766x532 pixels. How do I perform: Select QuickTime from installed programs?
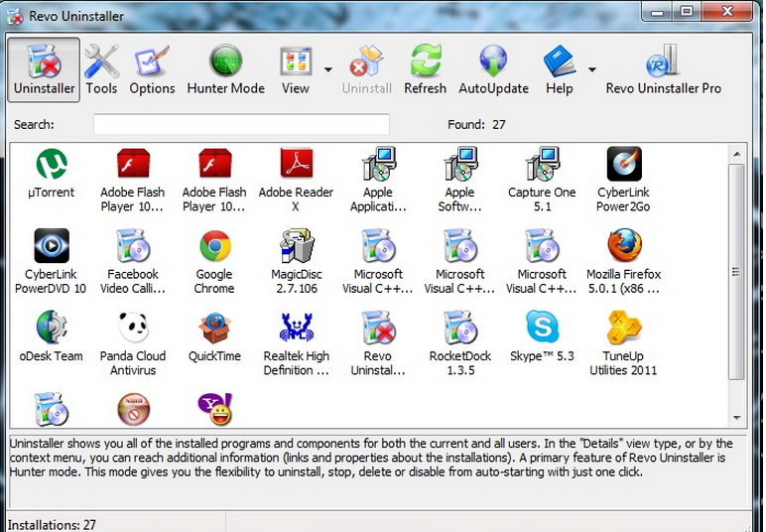pyautogui.click(x=214, y=335)
